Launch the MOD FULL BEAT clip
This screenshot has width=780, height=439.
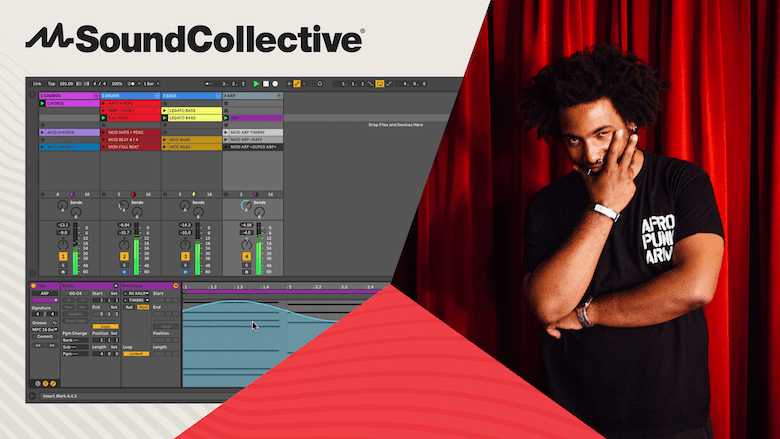pos(103,147)
